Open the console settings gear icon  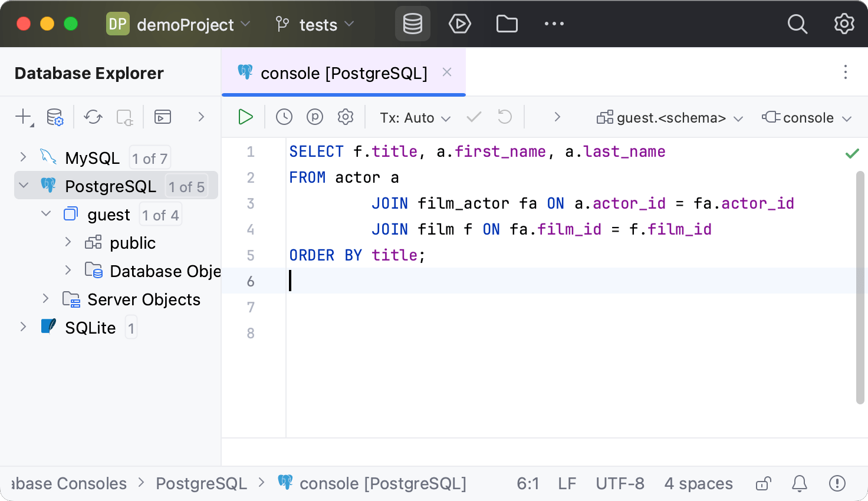coord(345,117)
